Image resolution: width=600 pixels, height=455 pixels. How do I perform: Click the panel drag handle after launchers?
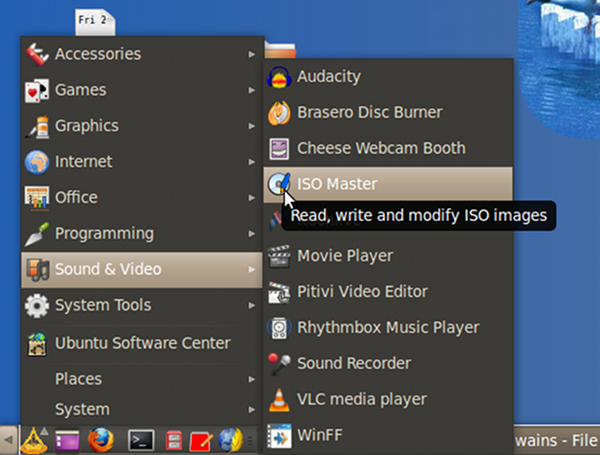click(250, 441)
